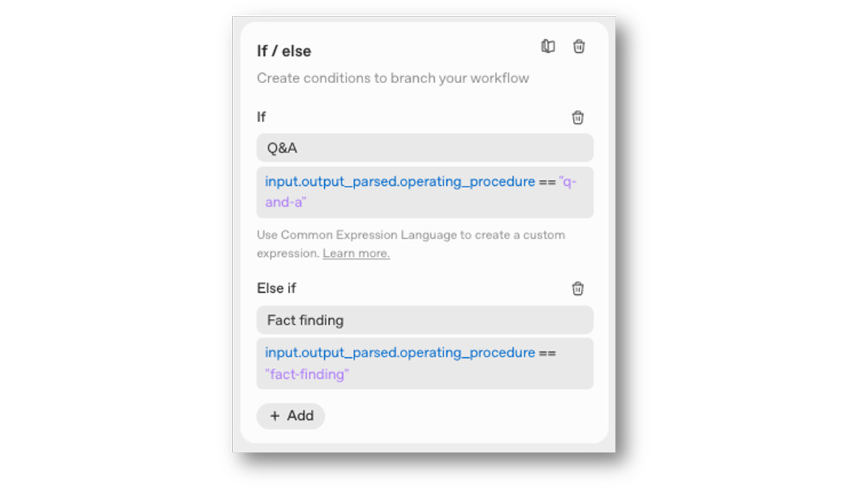
Task: Focus the Fact finding case name field
Action: tap(425, 320)
